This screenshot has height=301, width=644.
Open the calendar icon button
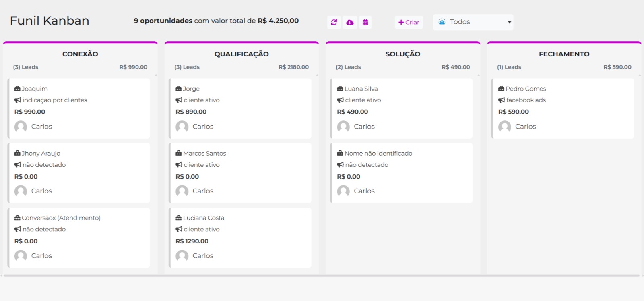click(365, 22)
